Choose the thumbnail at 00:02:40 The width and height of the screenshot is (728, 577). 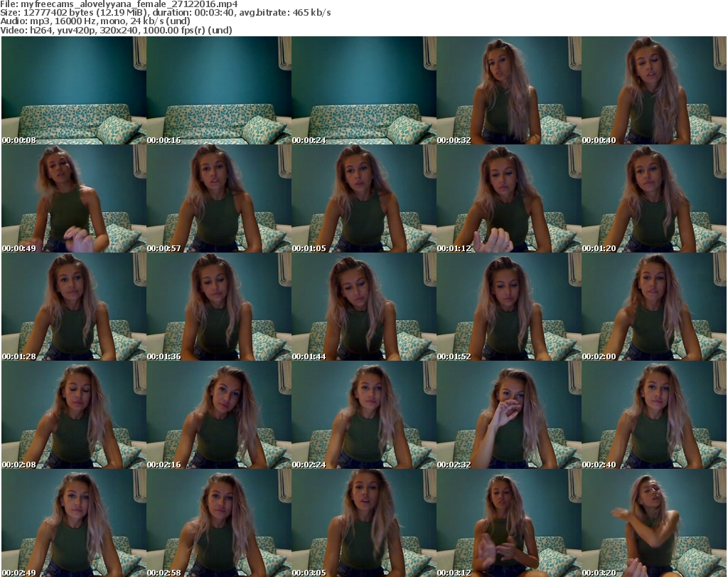[x=654, y=415]
